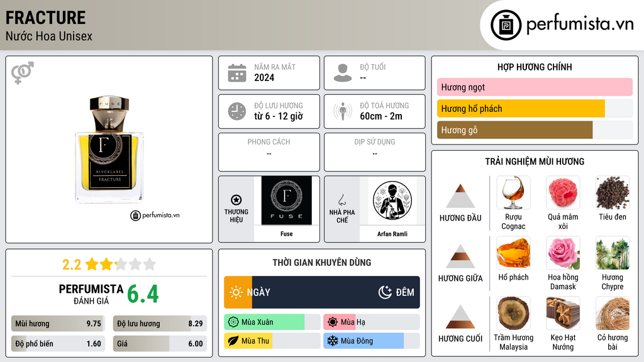Click the Thời gian khuyên dùng heading
This screenshot has height=362, width=644.
coord(322,262)
